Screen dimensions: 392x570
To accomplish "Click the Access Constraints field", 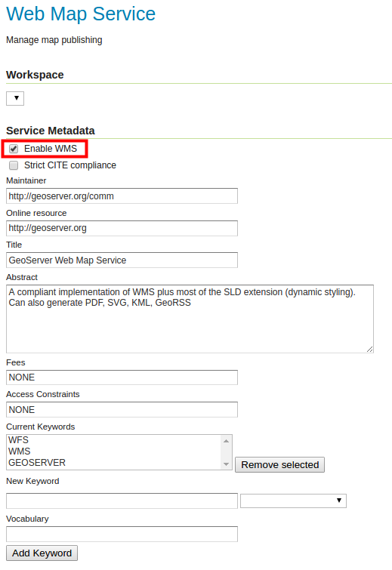I will tap(122, 410).
